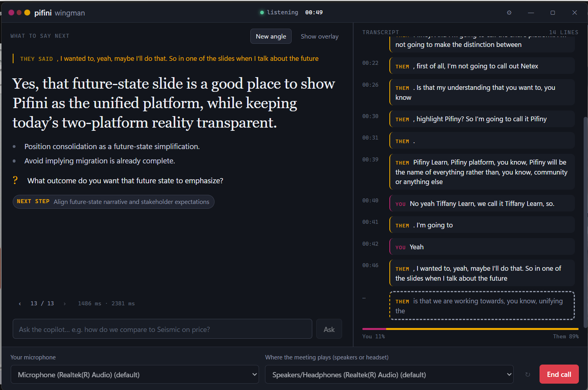The width and height of the screenshot is (588, 390).
Task: Select the 'Yeah' transcript line
Action: pos(482,247)
